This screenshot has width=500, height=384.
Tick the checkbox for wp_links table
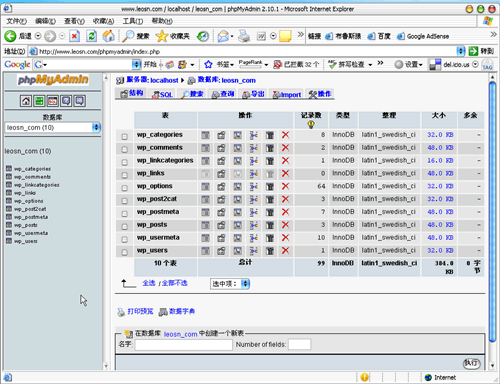(x=124, y=175)
